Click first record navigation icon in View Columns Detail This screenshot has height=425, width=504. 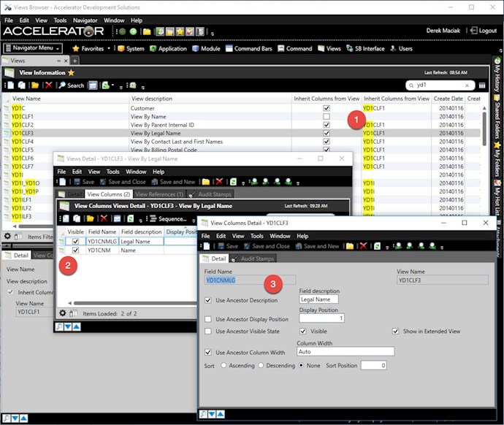(399, 246)
